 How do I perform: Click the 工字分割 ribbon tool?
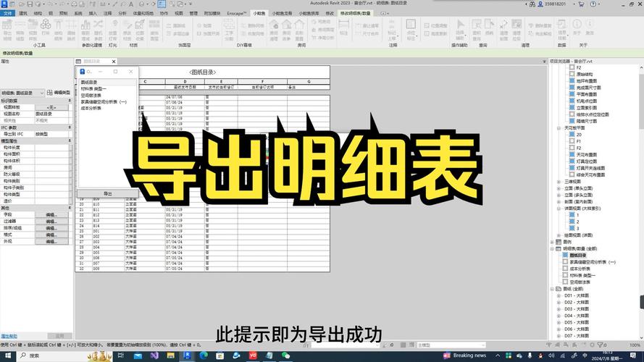pyautogui.click(x=229, y=30)
